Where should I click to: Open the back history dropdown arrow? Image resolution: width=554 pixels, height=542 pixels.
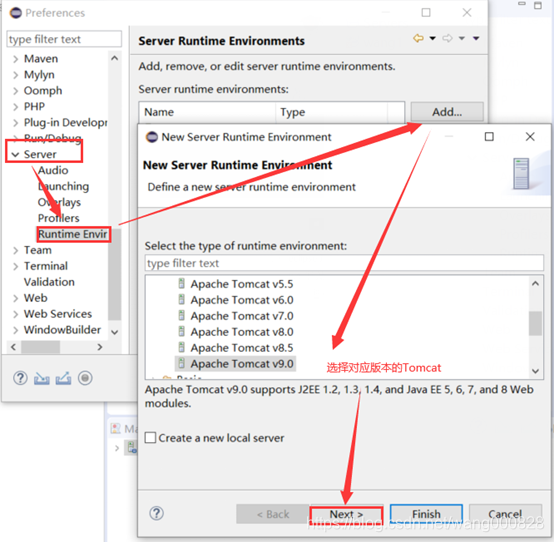pos(432,38)
